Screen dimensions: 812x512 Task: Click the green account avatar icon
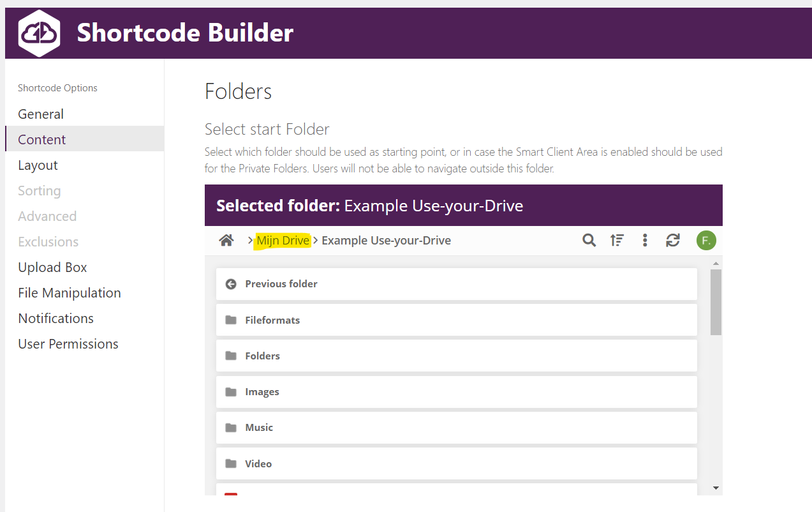[x=706, y=241]
